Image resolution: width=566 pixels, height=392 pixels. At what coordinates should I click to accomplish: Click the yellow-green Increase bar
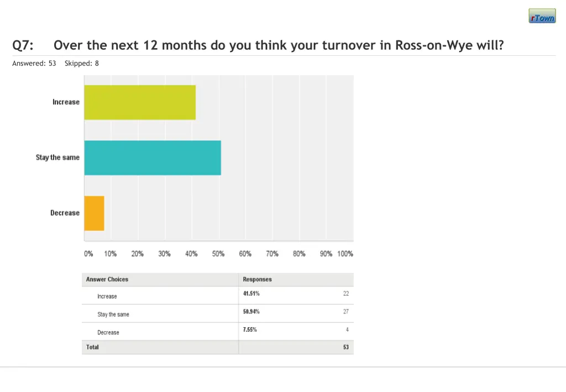tap(140, 102)
